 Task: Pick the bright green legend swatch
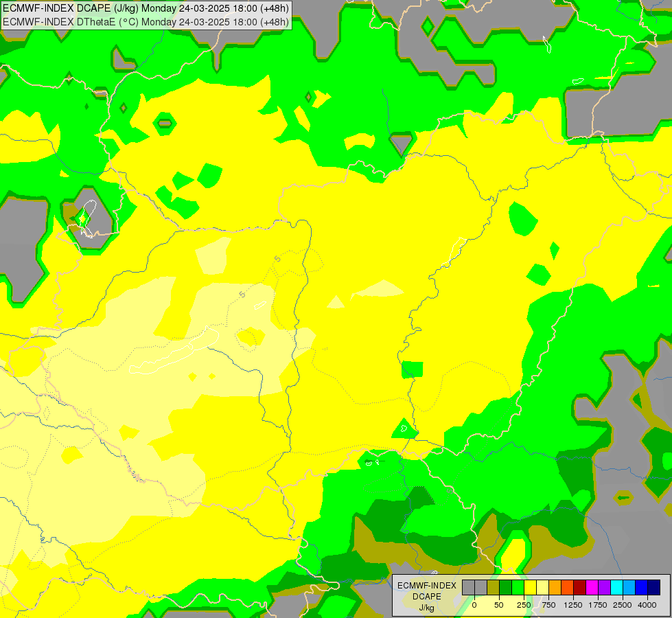(518, 587)
